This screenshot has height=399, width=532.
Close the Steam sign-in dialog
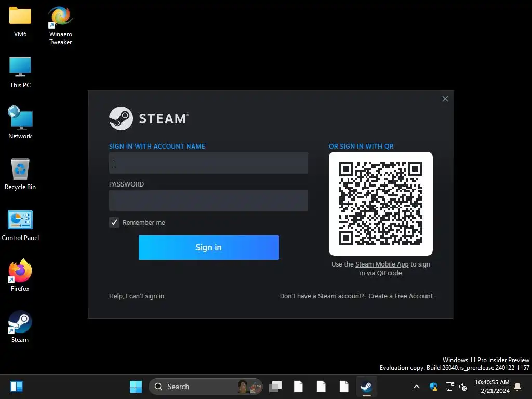(x=445, y=99)
